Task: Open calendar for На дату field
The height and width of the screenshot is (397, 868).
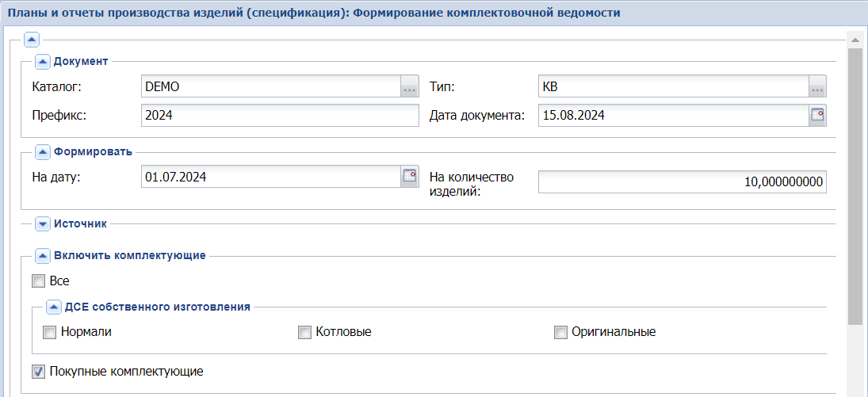Action: click(409, 176)
